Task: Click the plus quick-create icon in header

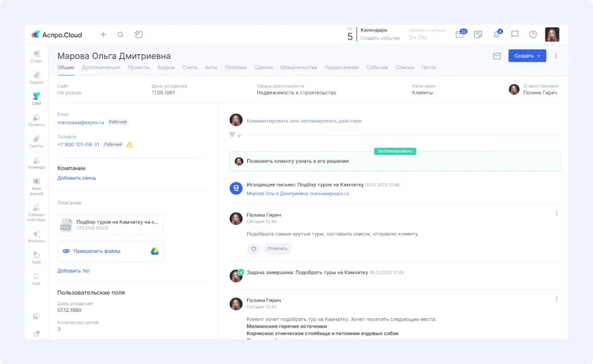Action: 103,35
